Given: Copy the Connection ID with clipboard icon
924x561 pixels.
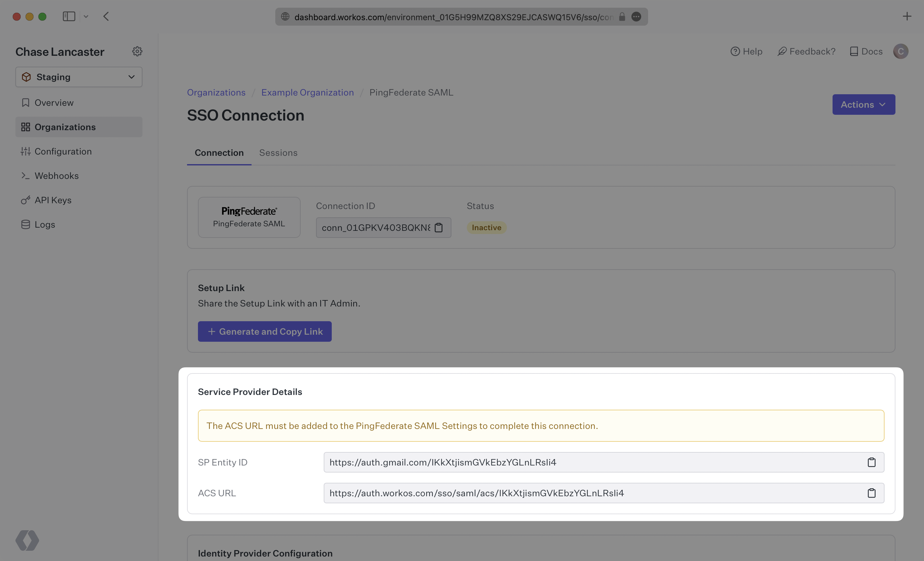Looking at the screenshot, I should [x=439, y=228].
